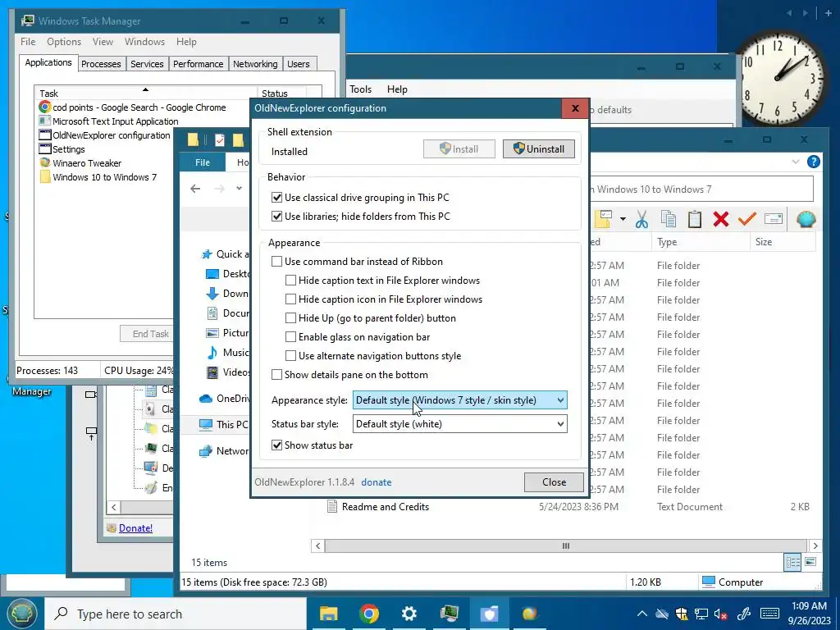
Task: Click the Type column header
Action: point(701,242)
